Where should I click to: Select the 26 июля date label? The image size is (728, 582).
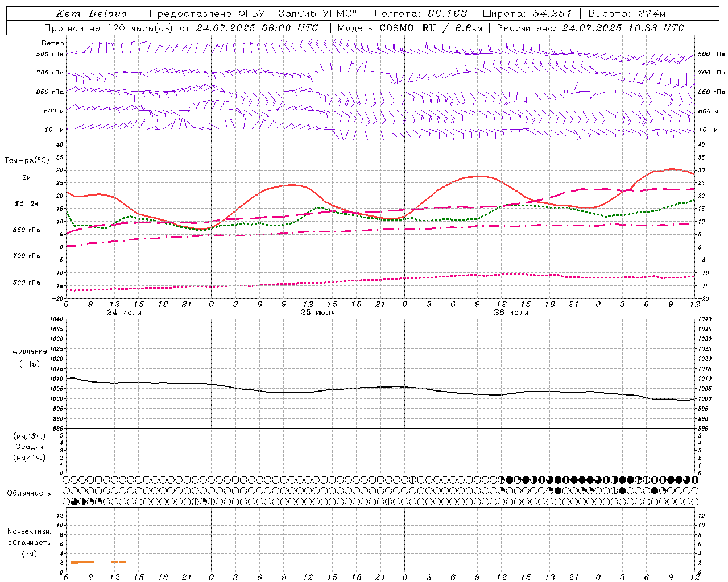pyautogui.click(x=511, y=313)
